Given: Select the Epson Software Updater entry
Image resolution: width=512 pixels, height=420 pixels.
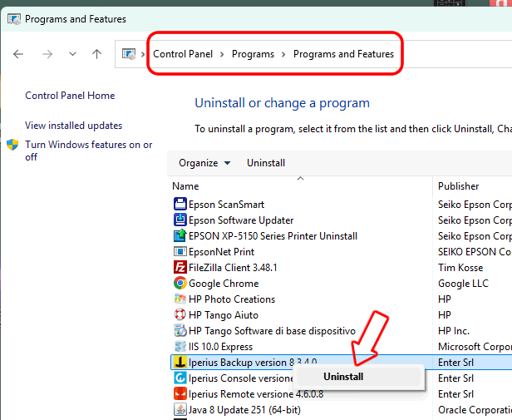Looking at the screenshot, I should (x=241, y=220).
